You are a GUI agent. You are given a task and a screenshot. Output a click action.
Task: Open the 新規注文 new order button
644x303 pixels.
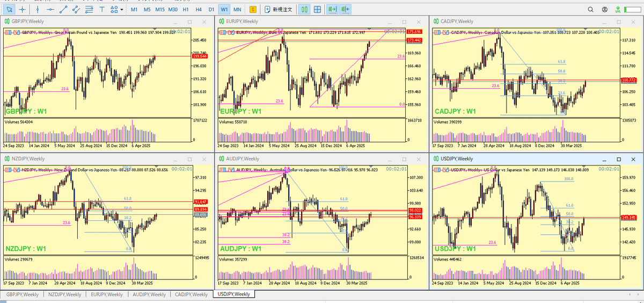click(279, 10)
